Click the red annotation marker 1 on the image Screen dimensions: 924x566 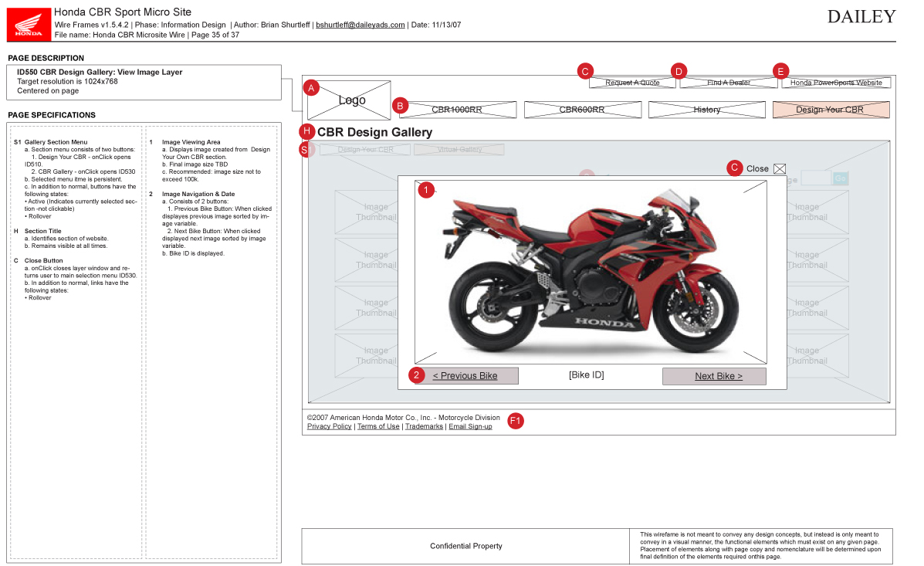pos(426,189)
